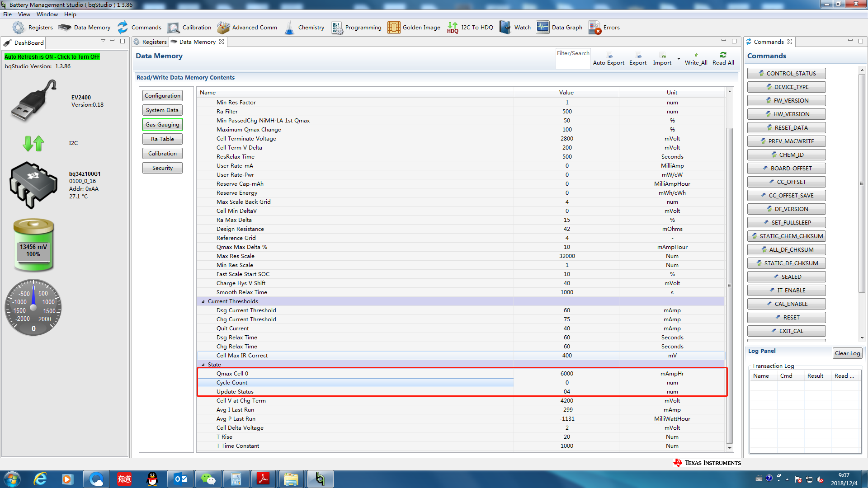
Task: Send the CAL_ENABLE command
Action: (786, 304)
